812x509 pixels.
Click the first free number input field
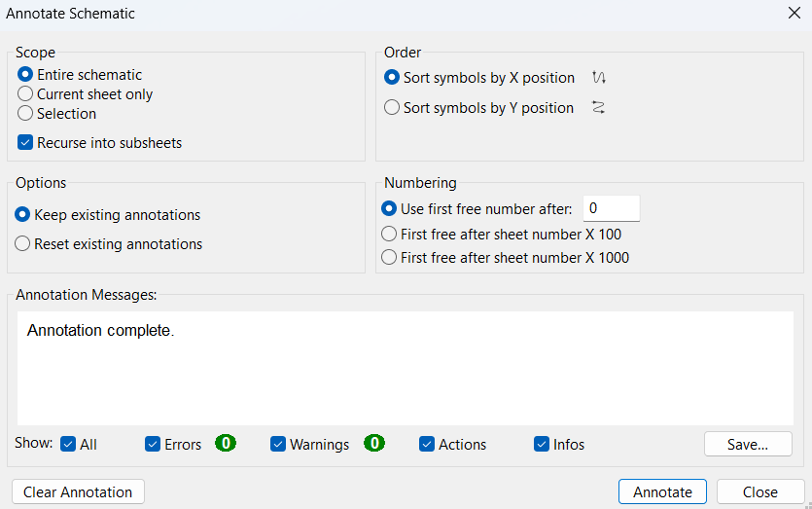[611, 208]
